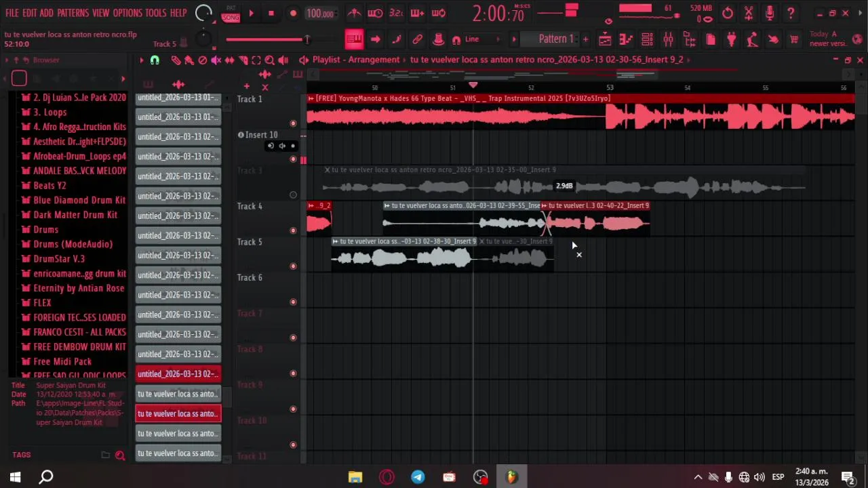The height and width of the screenshot is (488, 868).
Task: Select the Draw pencil tool in Playlist
Action: (x=176, y=60)
